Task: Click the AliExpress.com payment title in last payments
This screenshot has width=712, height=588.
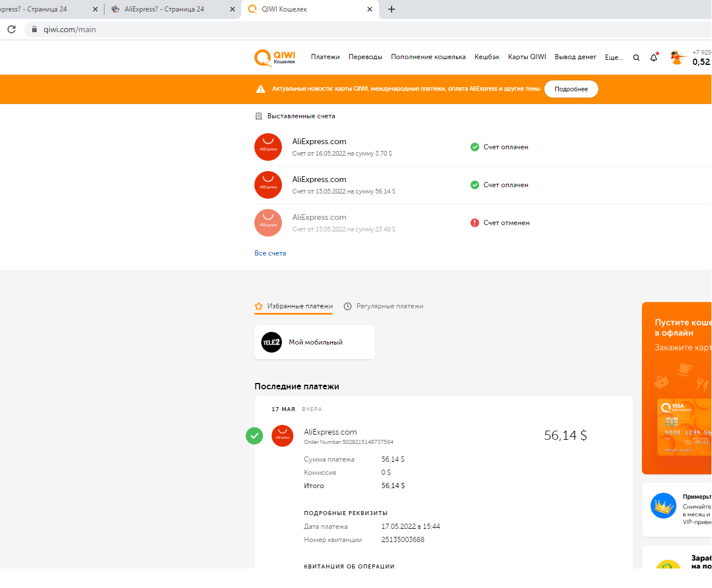Action: click(x=330, y=432)
